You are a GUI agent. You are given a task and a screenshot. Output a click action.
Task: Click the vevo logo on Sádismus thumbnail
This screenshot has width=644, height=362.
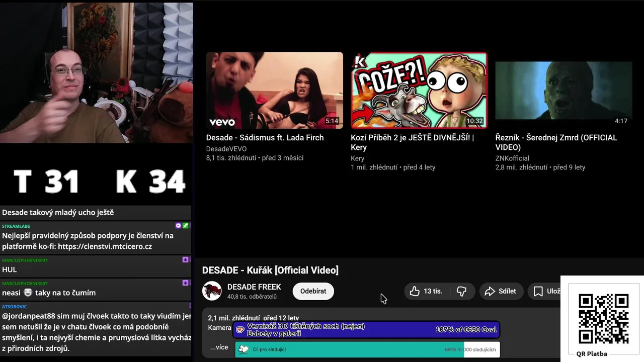[x=222, y=122]
